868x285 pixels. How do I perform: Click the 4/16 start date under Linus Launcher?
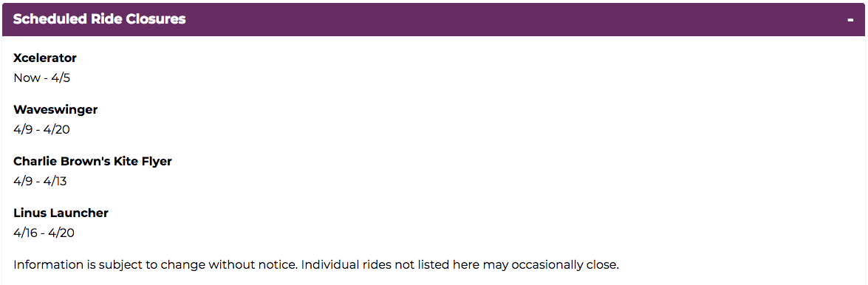(25, 233)
